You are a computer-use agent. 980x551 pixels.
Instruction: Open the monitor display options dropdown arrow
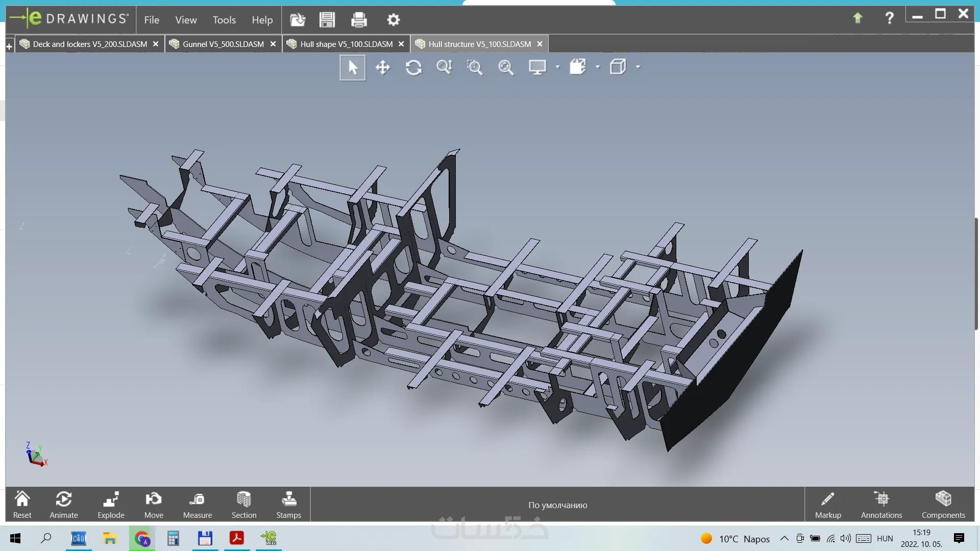pos(557,67)
